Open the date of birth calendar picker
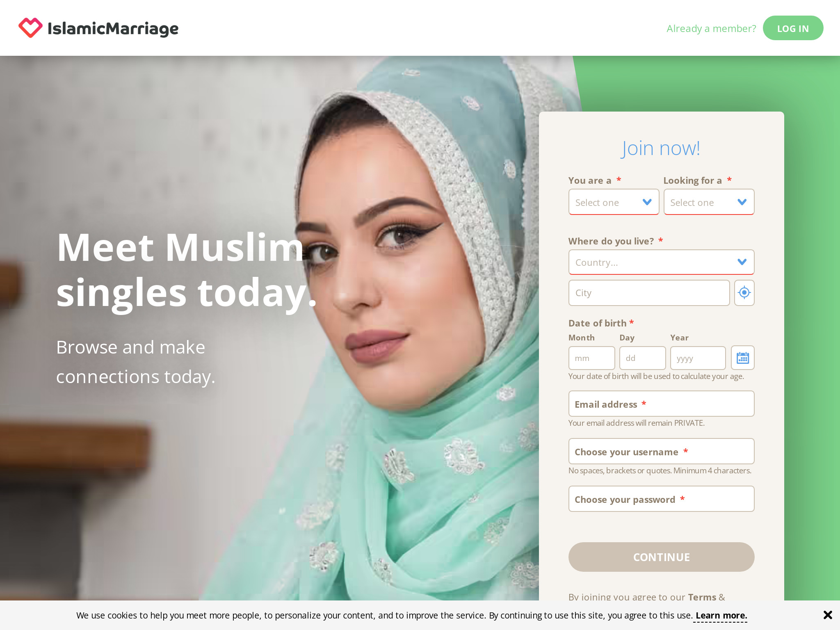Screen dimensions: 840x630 pos(743,358)
